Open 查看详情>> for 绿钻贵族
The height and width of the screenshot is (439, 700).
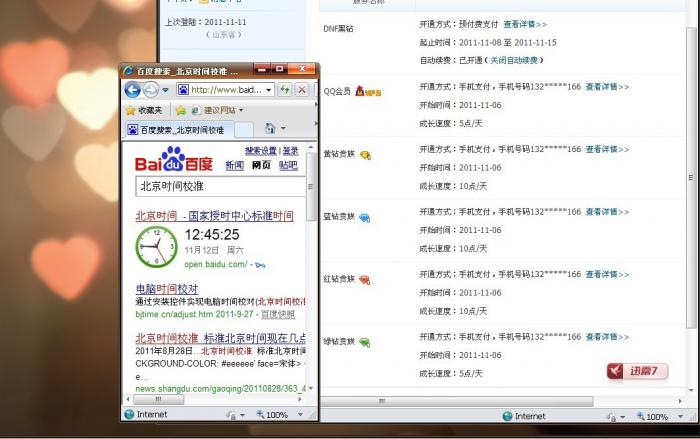pyautogui.click(x=607, y=337)
